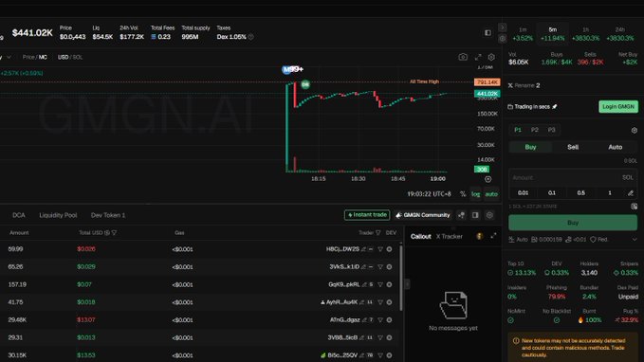The width and height of the screenshot is (644, 362).
Task: Filter by trader AyhR..Au4K funnel icon
Action: (x=380, y=302)
